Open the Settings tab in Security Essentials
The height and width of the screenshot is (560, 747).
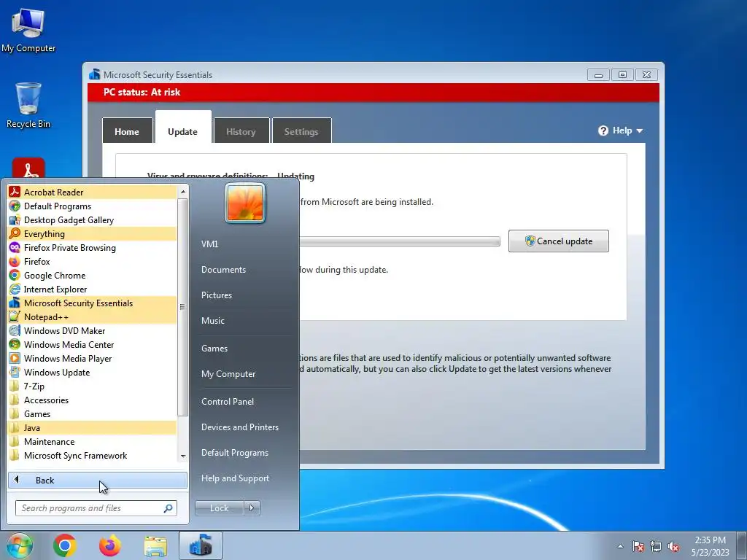301,131
